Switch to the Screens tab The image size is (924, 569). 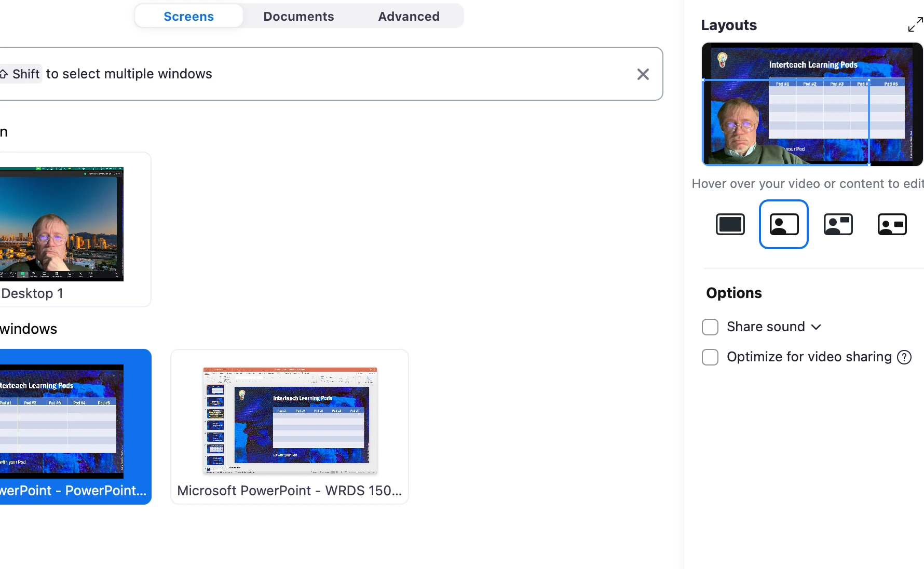[188, 16]
